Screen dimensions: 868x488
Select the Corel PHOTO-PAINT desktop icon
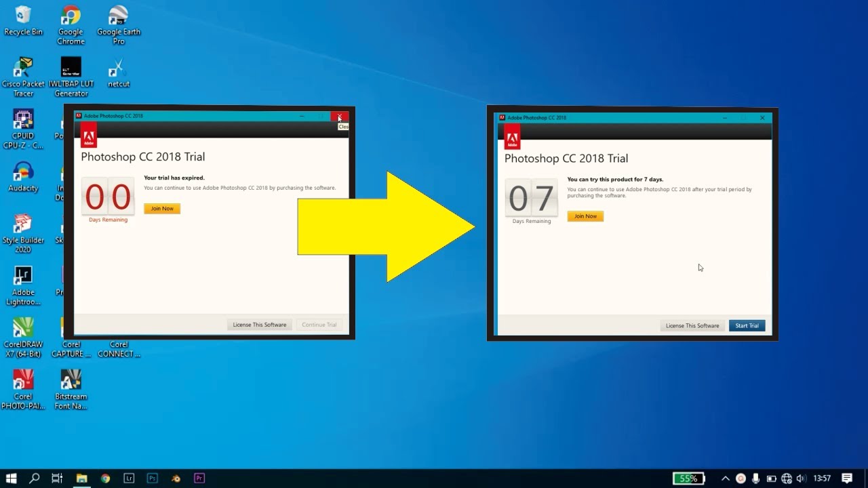tap(23, 390)
